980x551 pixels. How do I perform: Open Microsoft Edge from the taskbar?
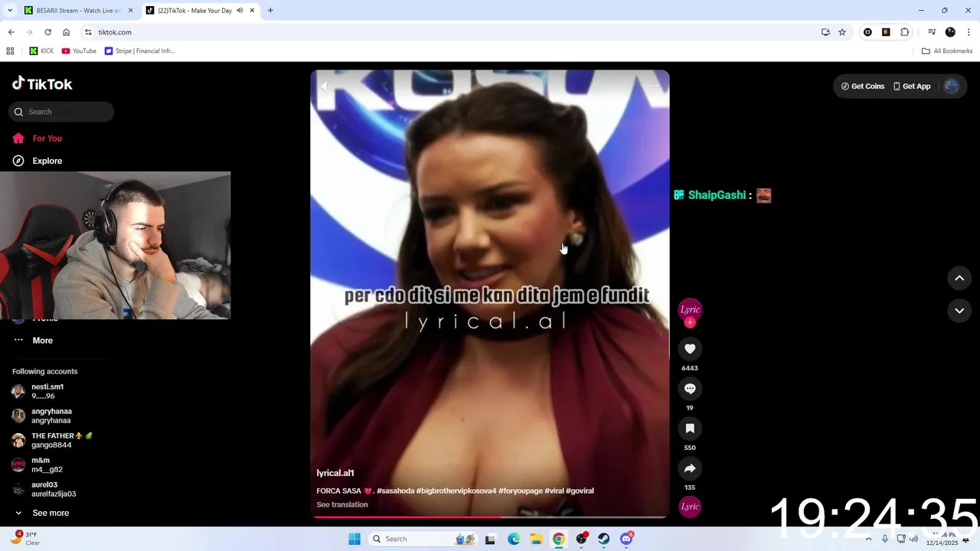[x=514, y=539]
